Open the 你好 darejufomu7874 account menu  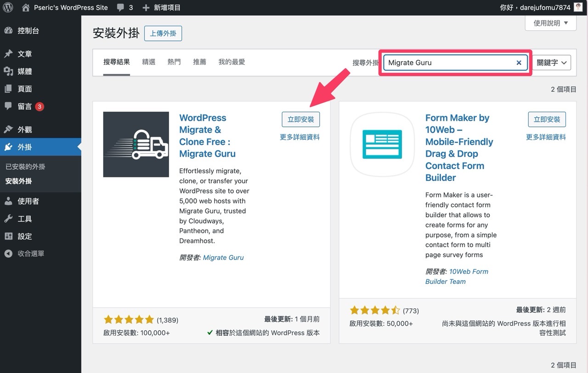(541, 7)
